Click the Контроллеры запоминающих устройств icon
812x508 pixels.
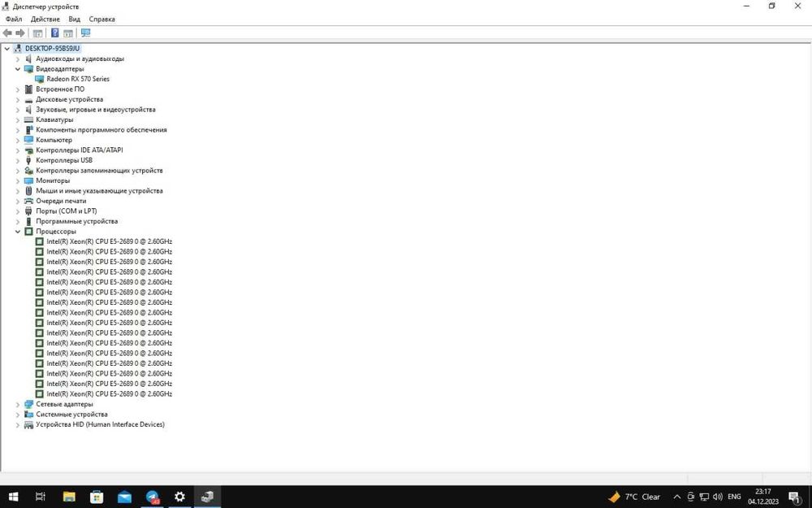pyautogui.click(x=28, y=171)
